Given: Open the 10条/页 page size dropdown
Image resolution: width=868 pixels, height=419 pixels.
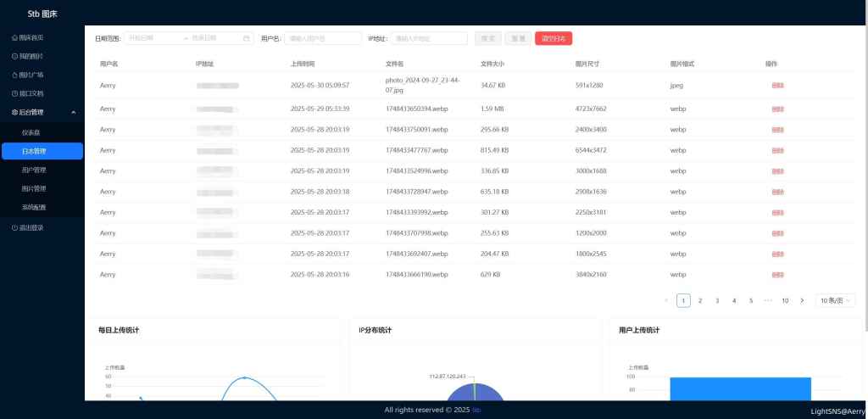Looking at the screenshot, I should click(x=835, y=301).
